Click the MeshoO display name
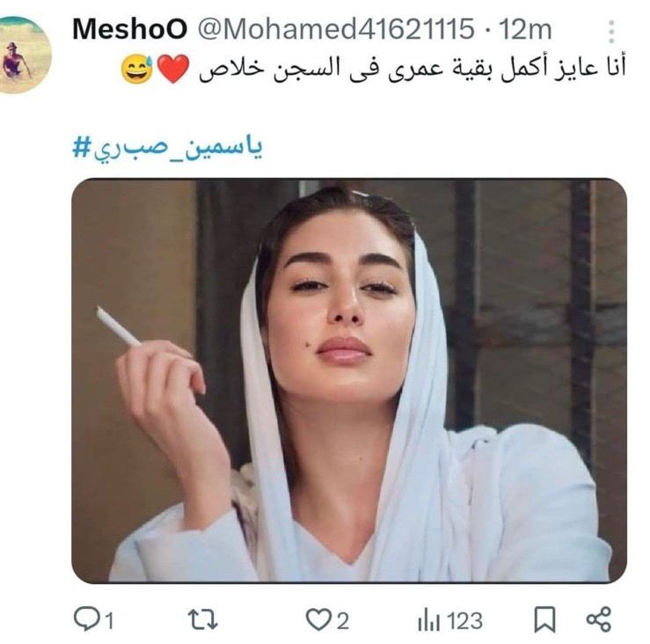 pos(130,29)
